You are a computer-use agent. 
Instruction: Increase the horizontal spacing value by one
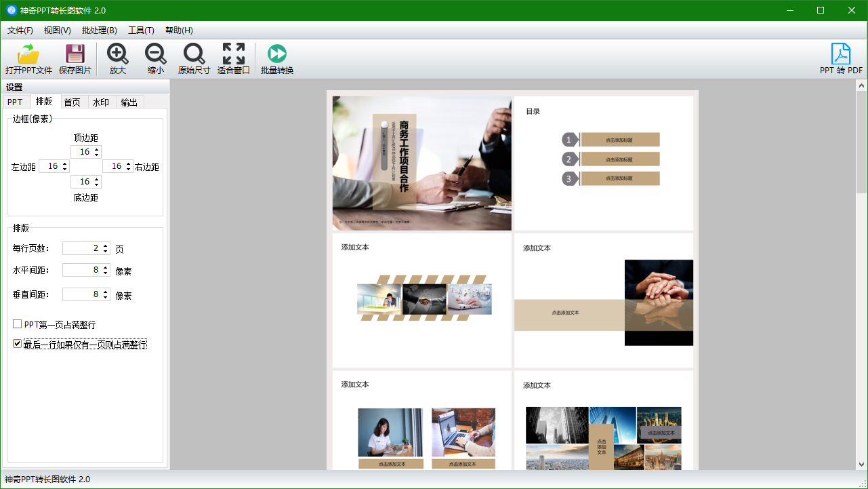106,267
